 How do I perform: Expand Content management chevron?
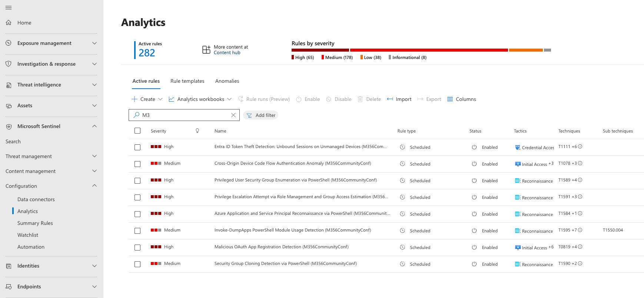tap(94, 171)
